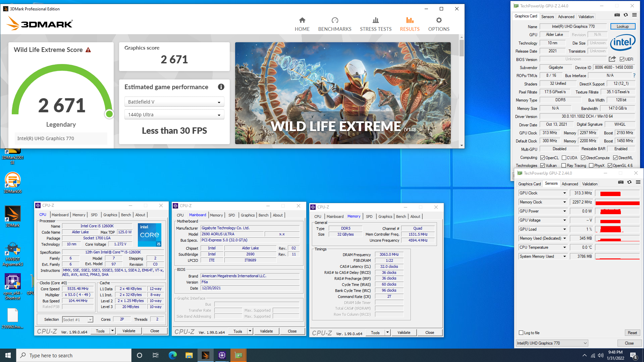Open the HWBOT Aquamark3 desktop icon

(12, 254)
